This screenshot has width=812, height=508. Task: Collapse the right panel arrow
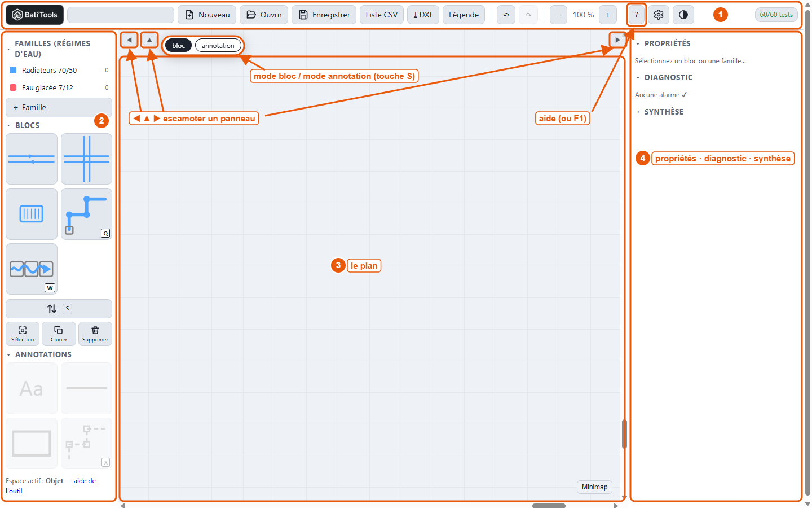617,40
